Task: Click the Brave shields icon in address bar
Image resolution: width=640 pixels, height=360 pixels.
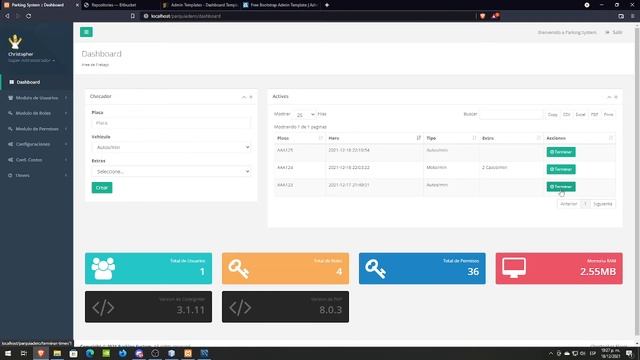Action: point(482,16)
